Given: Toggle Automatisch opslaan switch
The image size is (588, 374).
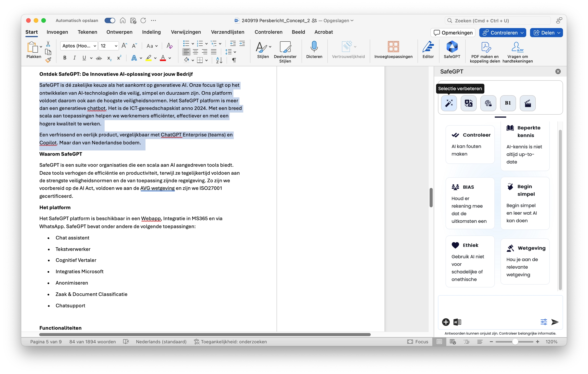Looking at the screenshot, I should [110, 20].
